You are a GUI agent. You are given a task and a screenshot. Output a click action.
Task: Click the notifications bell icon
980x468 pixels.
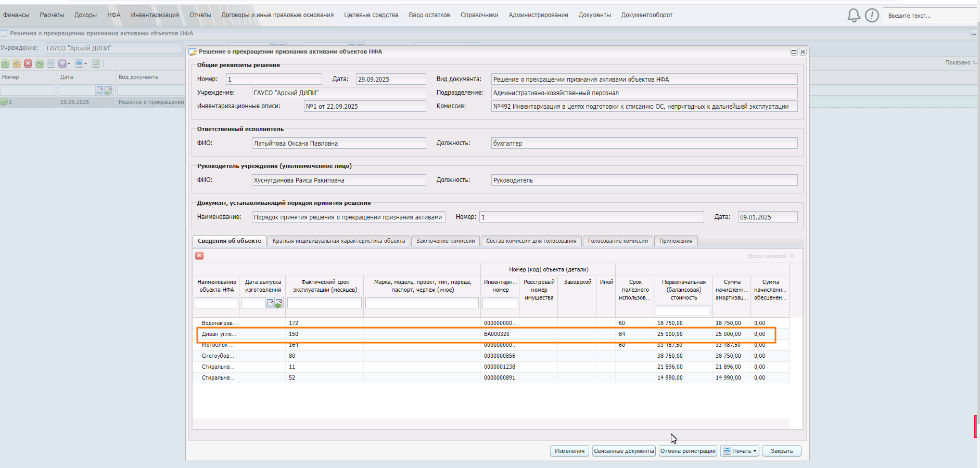coord(854,16)
